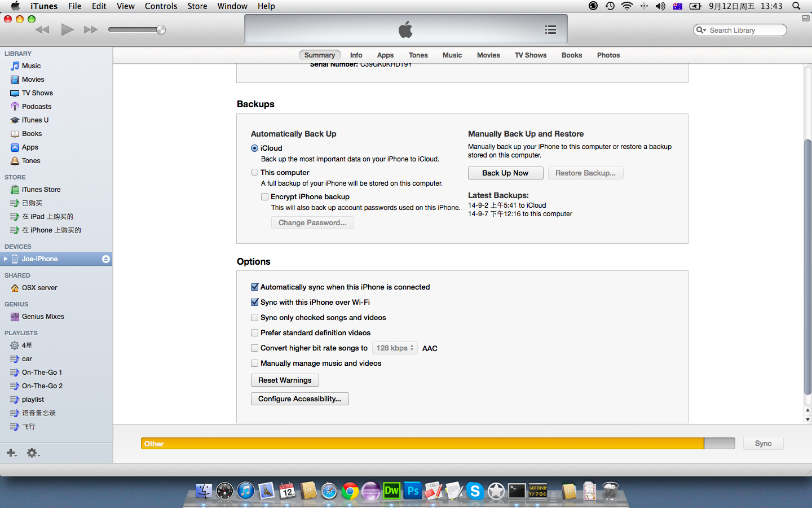Screen dimensions: 812x508
Task: Switch to the Photos tab
Action: [x=608, y=55]
